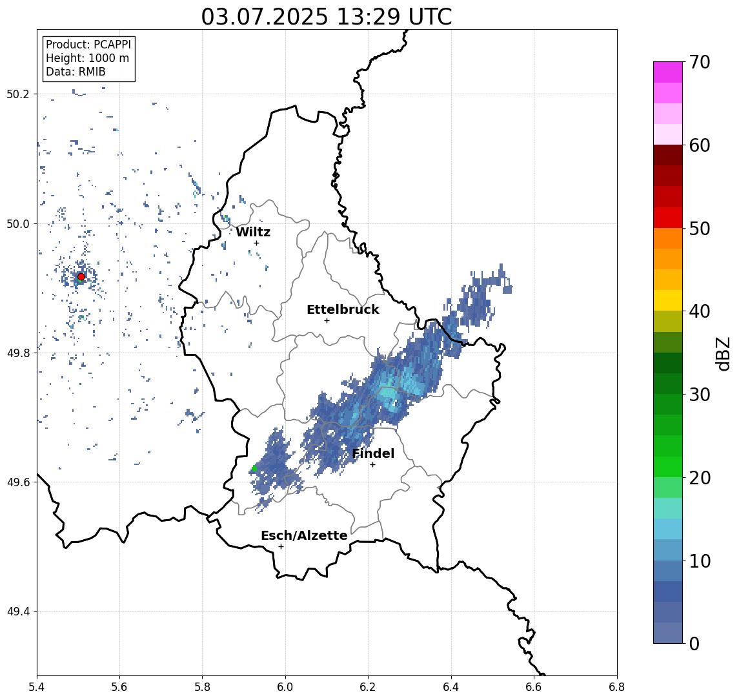Click colorbar tick label 50
Image resolution: width=739 pixels, height=700 pixels.
click(700, 229)
